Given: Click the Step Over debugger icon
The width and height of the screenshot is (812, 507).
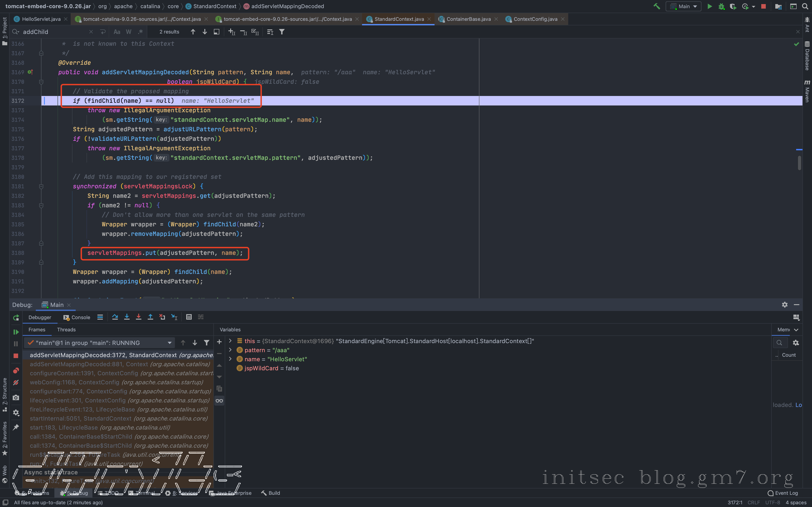Looking at the screenshot, I should (x=115, y=317).
